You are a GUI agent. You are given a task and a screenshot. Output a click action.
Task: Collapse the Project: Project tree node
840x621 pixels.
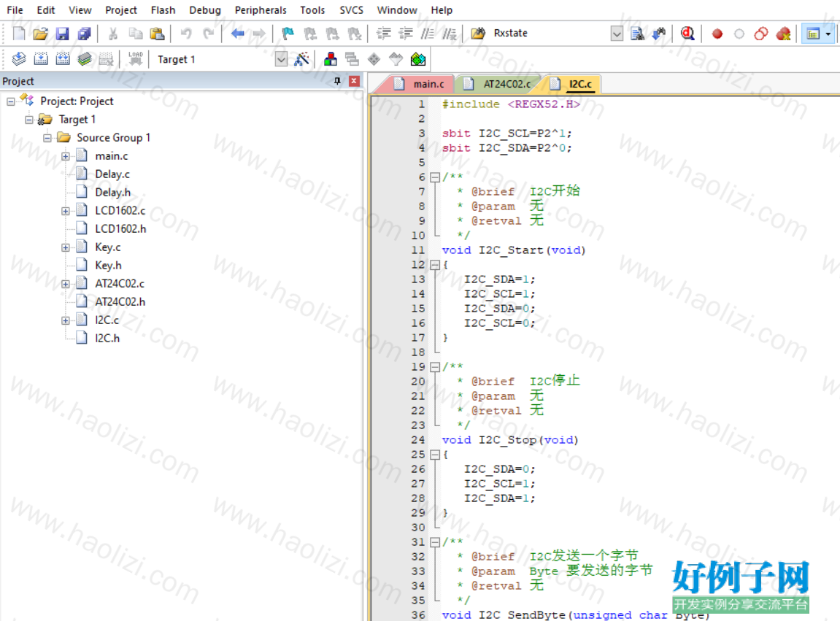pos(11,101)
